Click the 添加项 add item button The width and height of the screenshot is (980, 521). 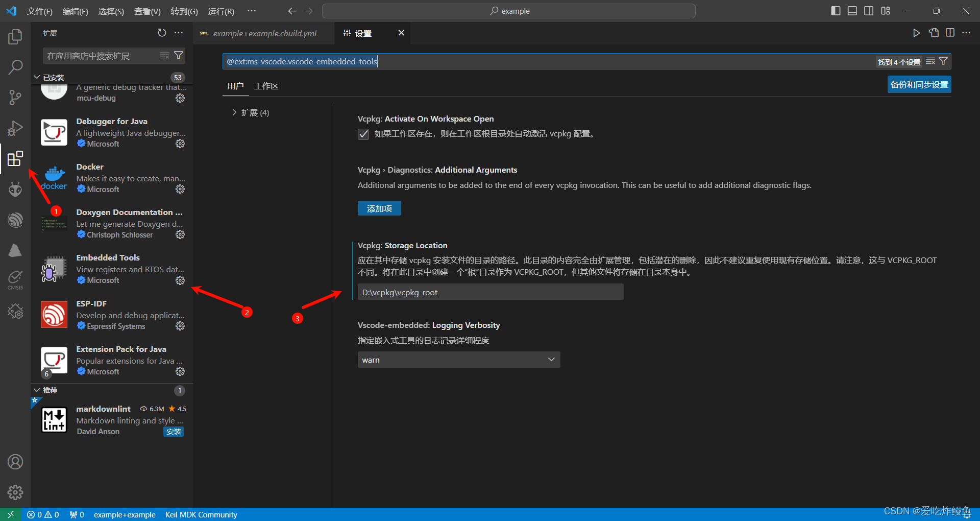(379, 208)
